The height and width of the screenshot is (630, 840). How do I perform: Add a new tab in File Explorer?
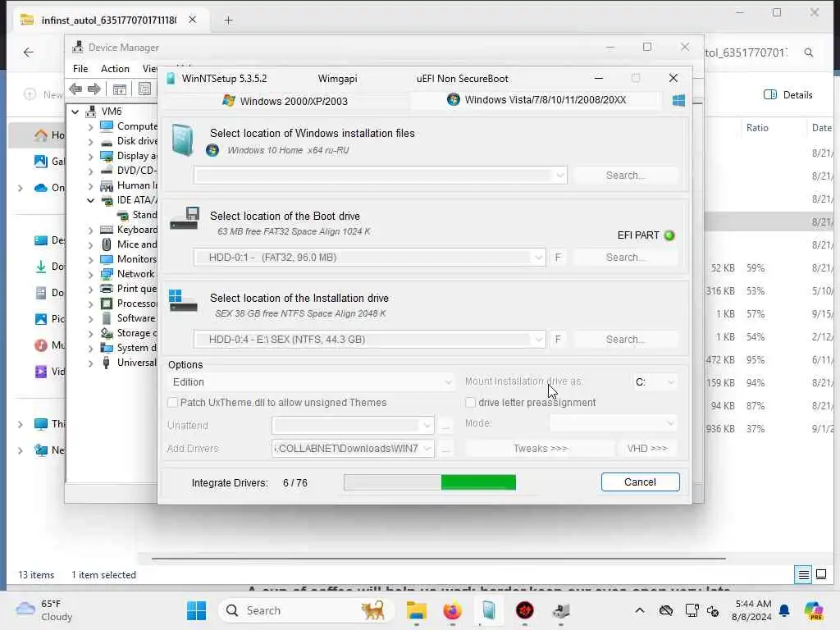point(228,21)
